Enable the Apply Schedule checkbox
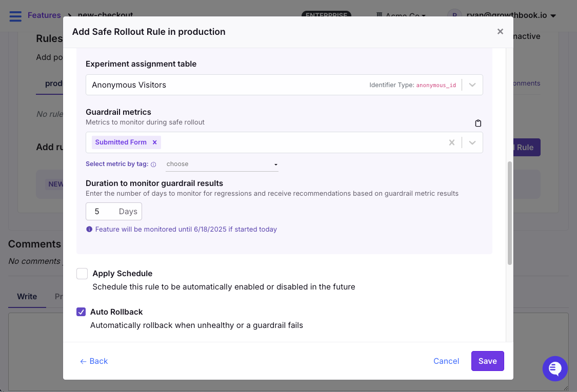 [x=82, y=273]
